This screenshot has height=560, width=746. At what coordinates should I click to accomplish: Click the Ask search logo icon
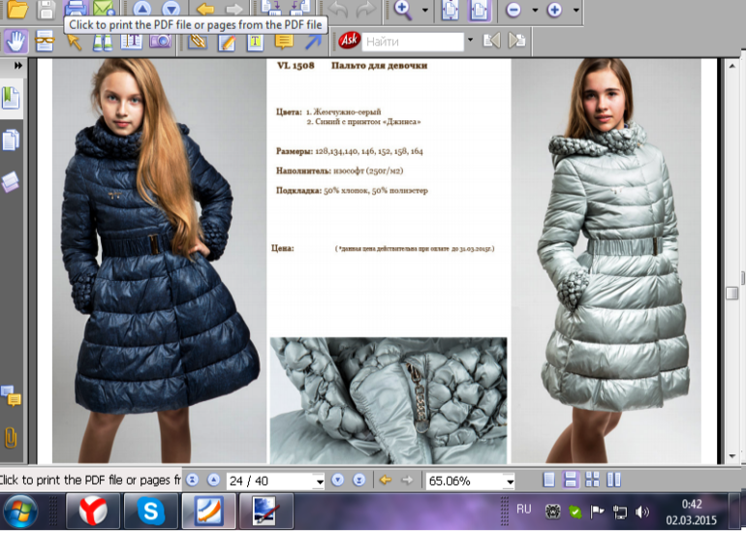pos(349,41)
